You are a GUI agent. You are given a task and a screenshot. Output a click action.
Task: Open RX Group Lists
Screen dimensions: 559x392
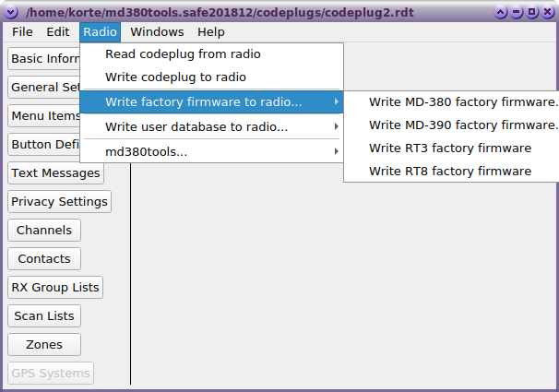pos(55,288)
